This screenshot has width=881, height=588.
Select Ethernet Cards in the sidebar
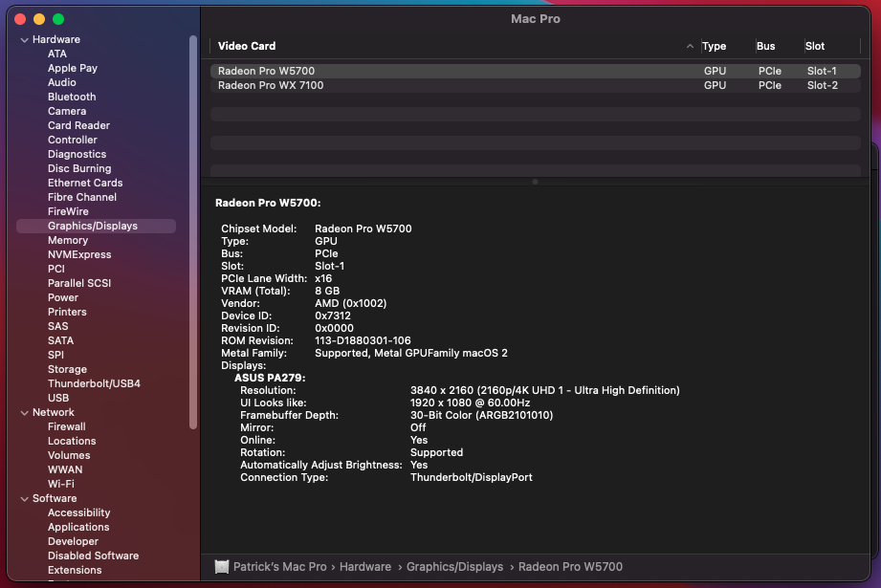[x=85, y=183]
